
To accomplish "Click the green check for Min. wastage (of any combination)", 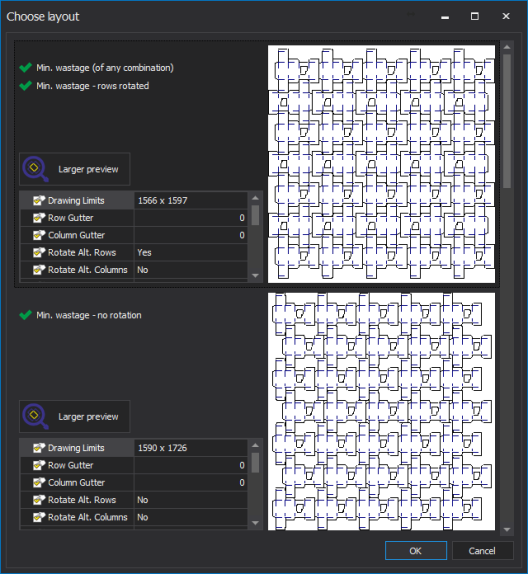I will [26, 67].
